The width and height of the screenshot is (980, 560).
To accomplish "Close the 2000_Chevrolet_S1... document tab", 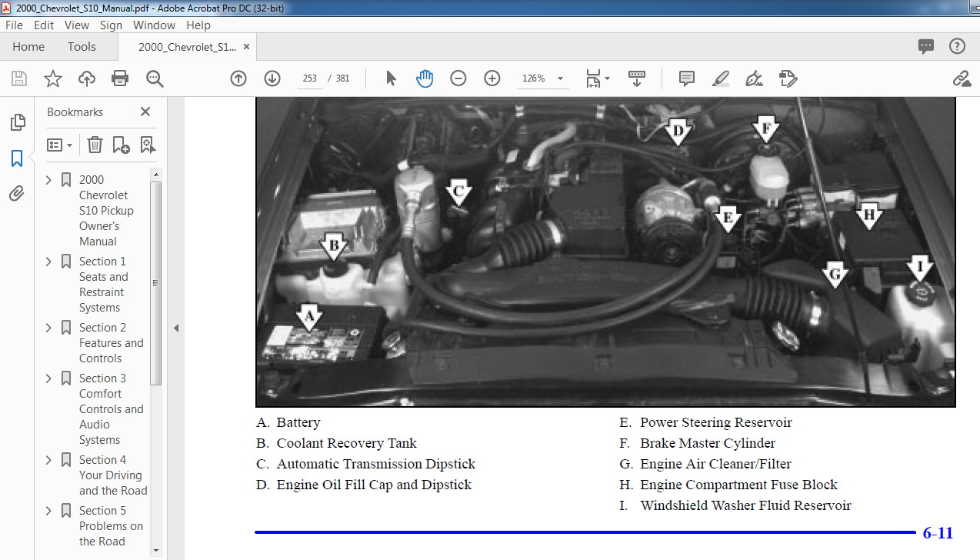I will [x=246, y=47].
